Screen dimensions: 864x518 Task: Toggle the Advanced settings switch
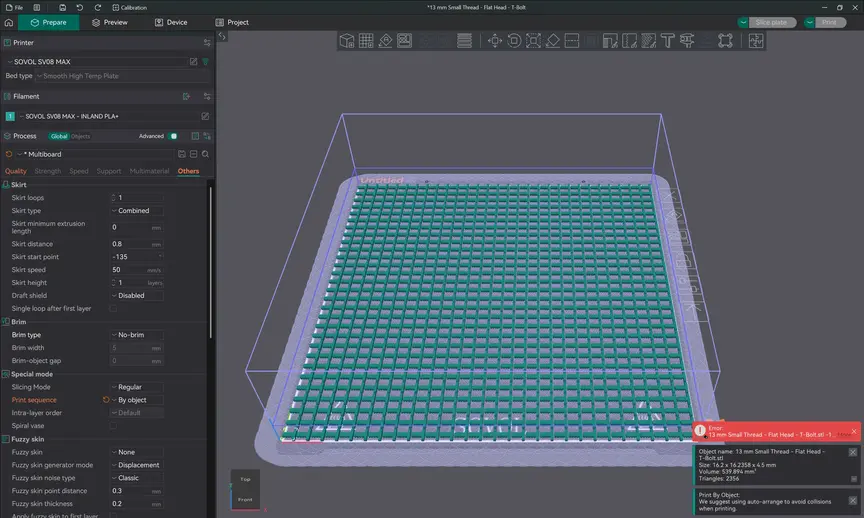[x=173, y=136]
